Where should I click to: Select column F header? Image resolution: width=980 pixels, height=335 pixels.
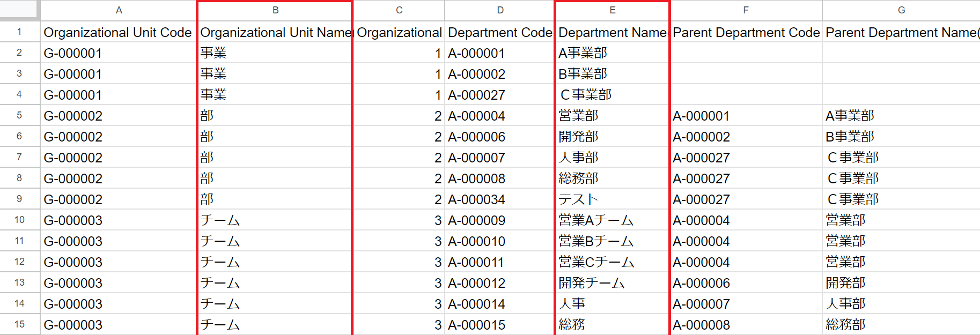click(746, 10)
